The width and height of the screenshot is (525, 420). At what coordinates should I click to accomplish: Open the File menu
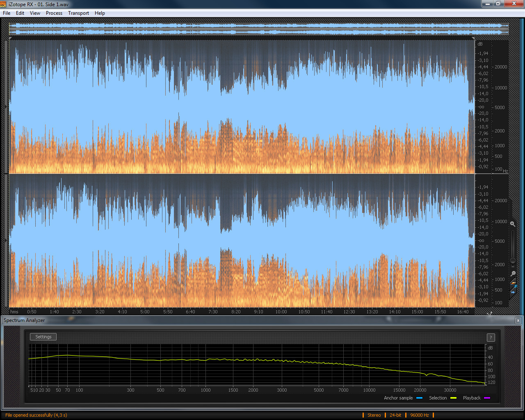7,13
